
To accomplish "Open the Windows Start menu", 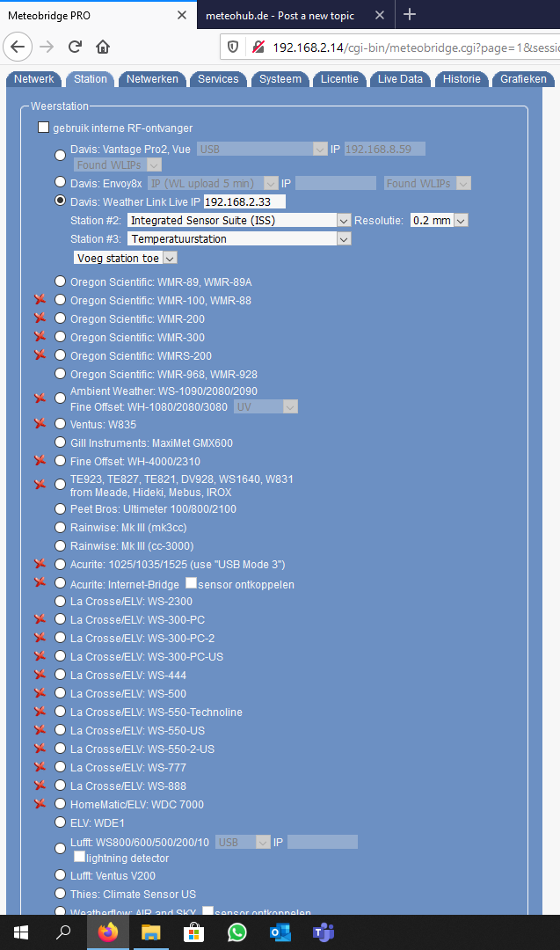I will point(21,932).
